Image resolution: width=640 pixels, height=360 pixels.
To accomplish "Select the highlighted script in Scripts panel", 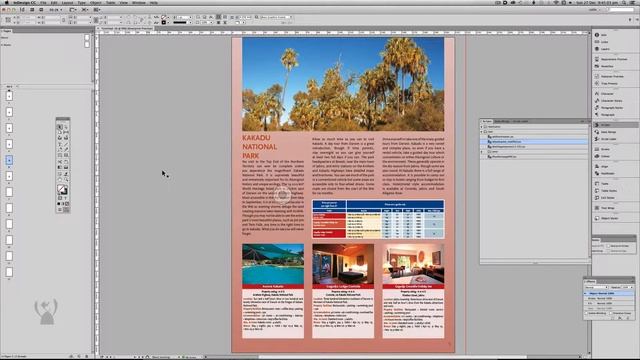I will [x=535, y=141].
